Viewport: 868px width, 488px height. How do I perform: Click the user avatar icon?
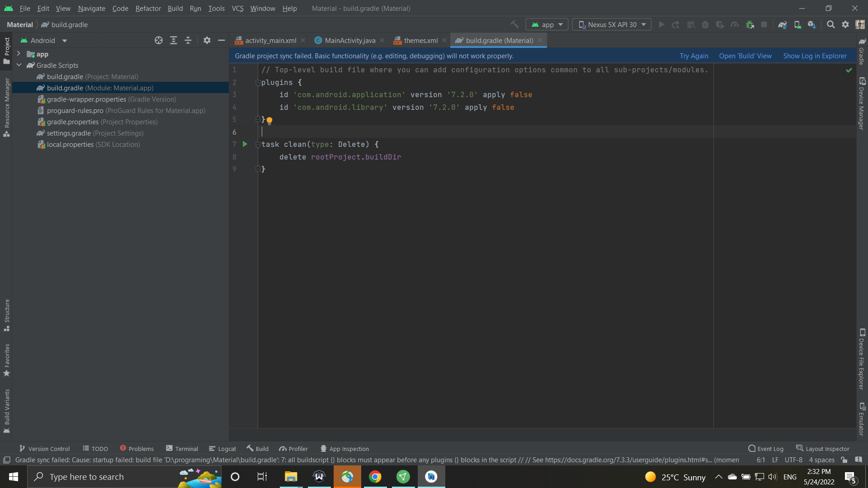(860, 24)
